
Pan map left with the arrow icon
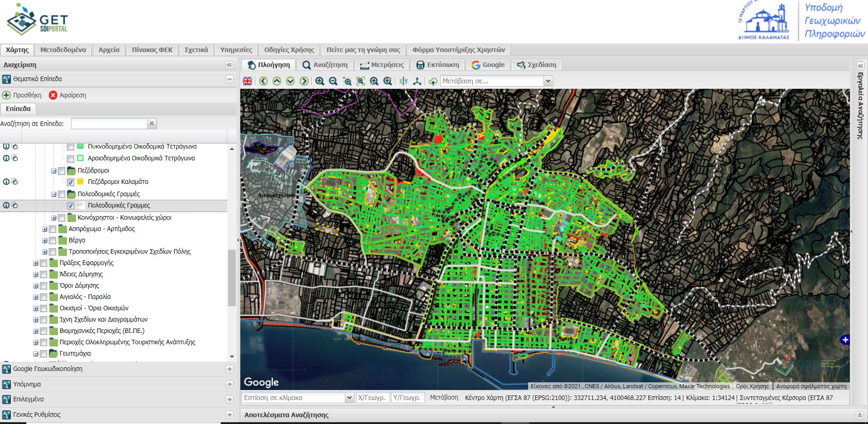coord(263,81)
